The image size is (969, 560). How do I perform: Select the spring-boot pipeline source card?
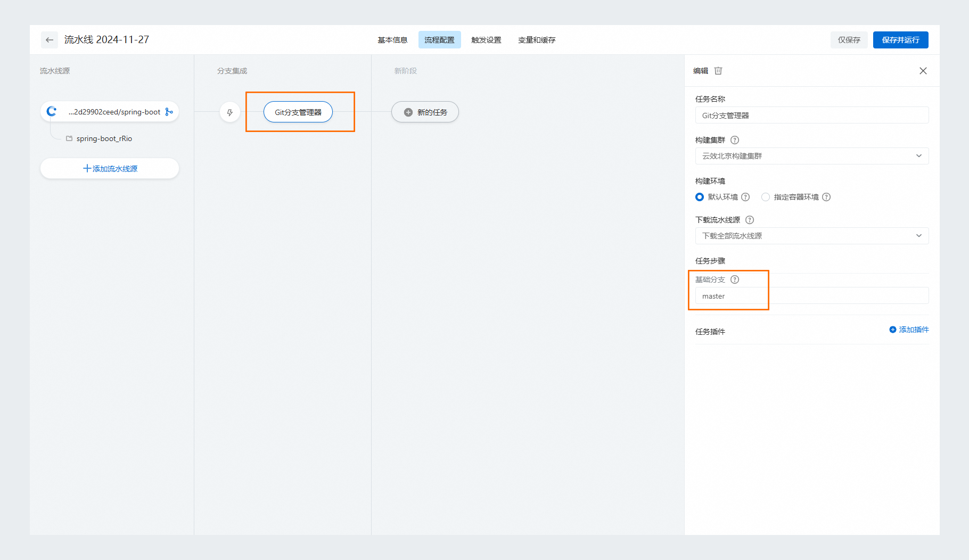(110, 112)
